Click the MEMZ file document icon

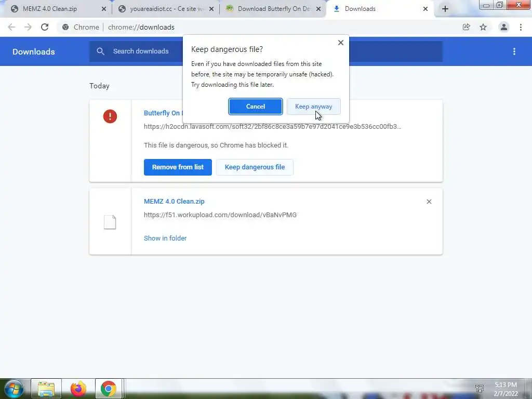(x=110, y=222)
